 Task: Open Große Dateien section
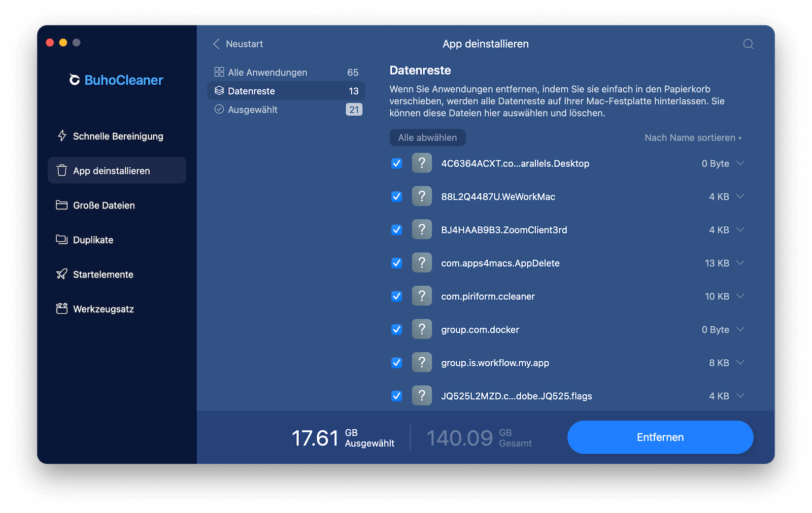[117, 205]
